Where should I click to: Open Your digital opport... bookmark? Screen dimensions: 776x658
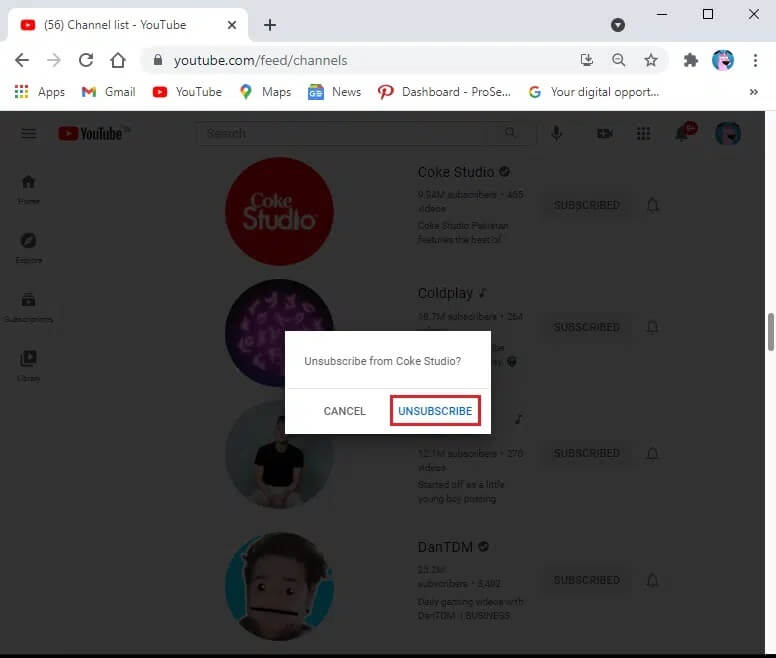tap(593, 92)
